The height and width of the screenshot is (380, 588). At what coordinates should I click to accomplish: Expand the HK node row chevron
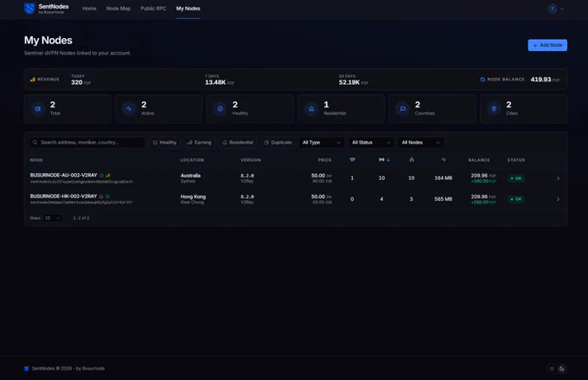click(x=558, y=199)
